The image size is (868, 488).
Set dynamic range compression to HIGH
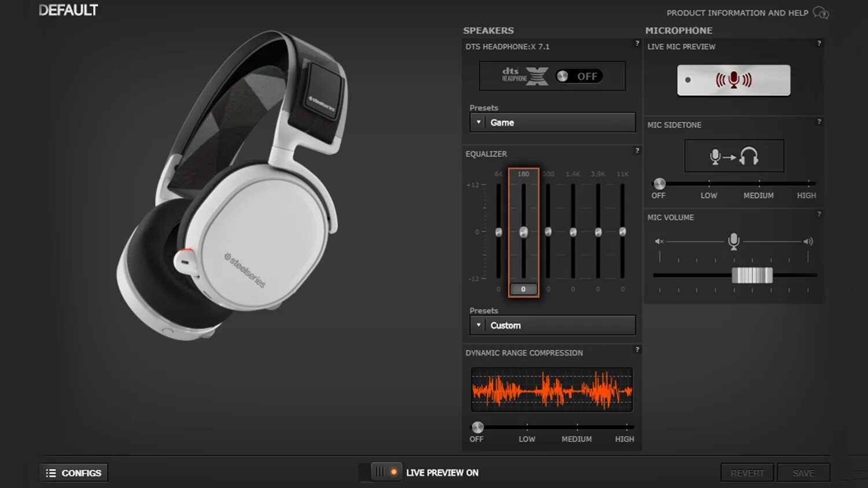[624, 439]
